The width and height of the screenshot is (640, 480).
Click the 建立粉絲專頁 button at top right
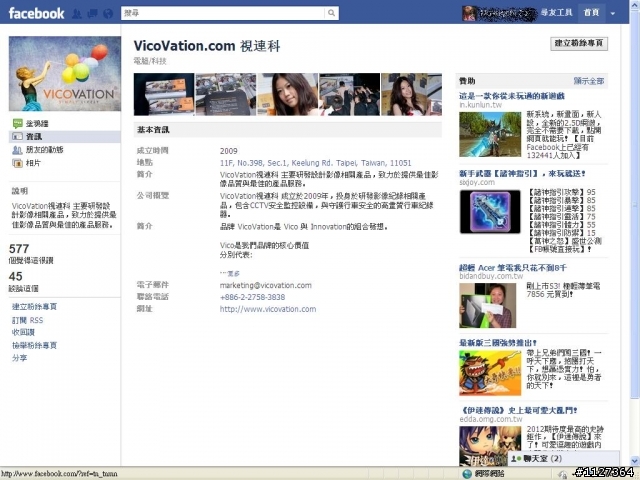coord(579,43)
